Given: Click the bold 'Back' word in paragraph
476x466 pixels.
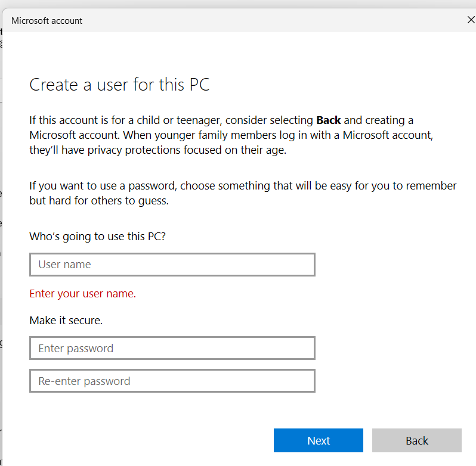Looking at the screenshot, I should click(x=329, y=120).
